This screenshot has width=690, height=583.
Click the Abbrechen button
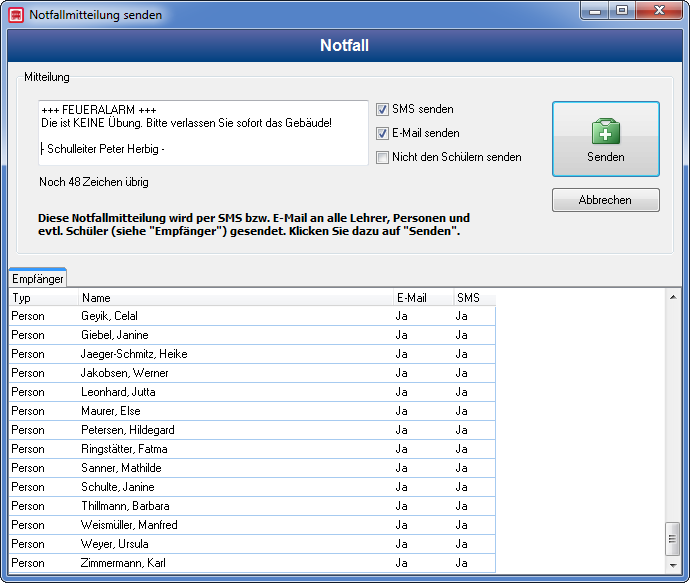[x=606, y=200]
